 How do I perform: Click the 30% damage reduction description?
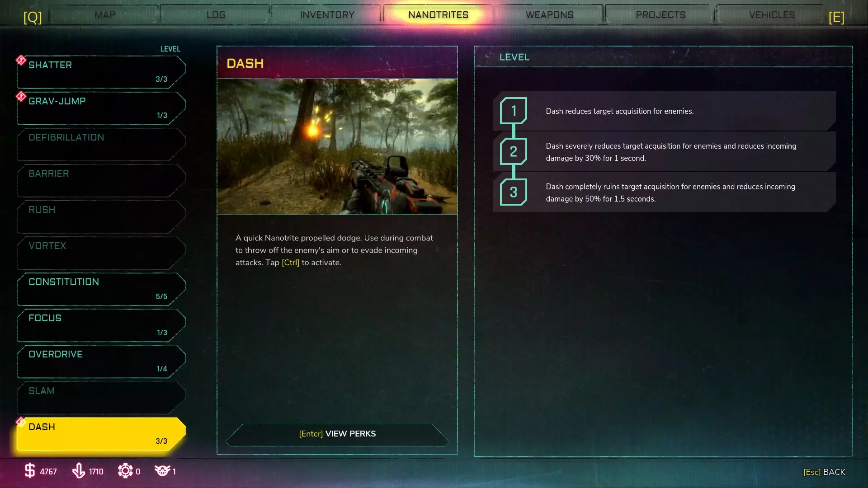[x=671, y=152]
